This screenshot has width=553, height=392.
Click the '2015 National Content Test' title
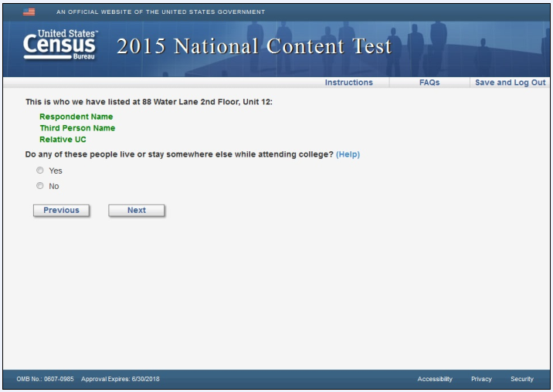[x=254, y=46]
